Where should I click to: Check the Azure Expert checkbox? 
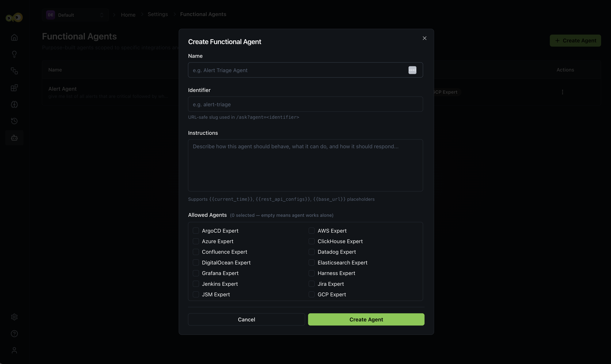click(196, 241)
